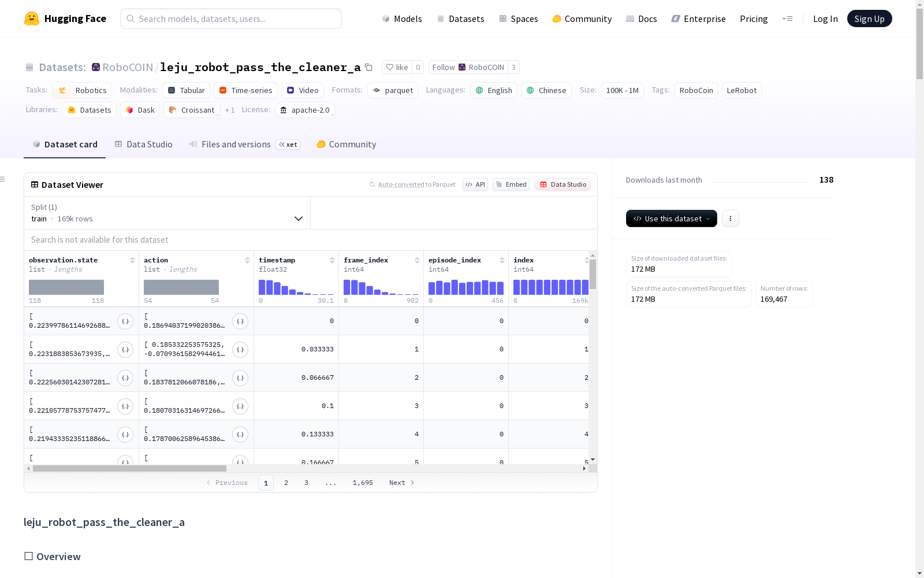The height and width of the screenshot is (578, 924).
Task: Open Data Studio from the viewer header
Action: pyautogui.click(x=562, y=184)
